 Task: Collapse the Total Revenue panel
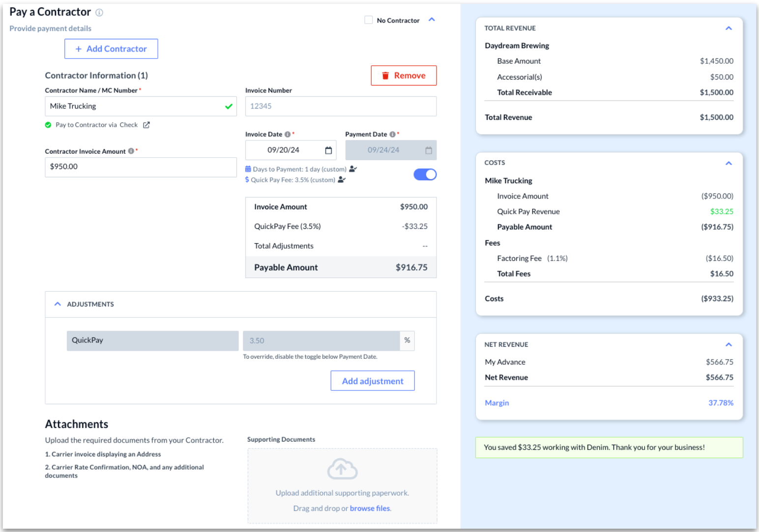pyautogui.click(x=729, y=28)
